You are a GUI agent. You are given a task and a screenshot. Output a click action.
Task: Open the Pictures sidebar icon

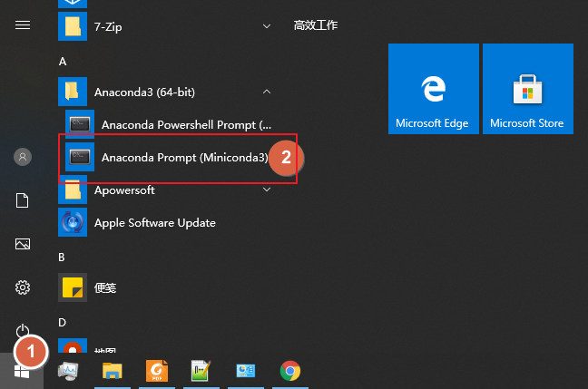point(23,244)
